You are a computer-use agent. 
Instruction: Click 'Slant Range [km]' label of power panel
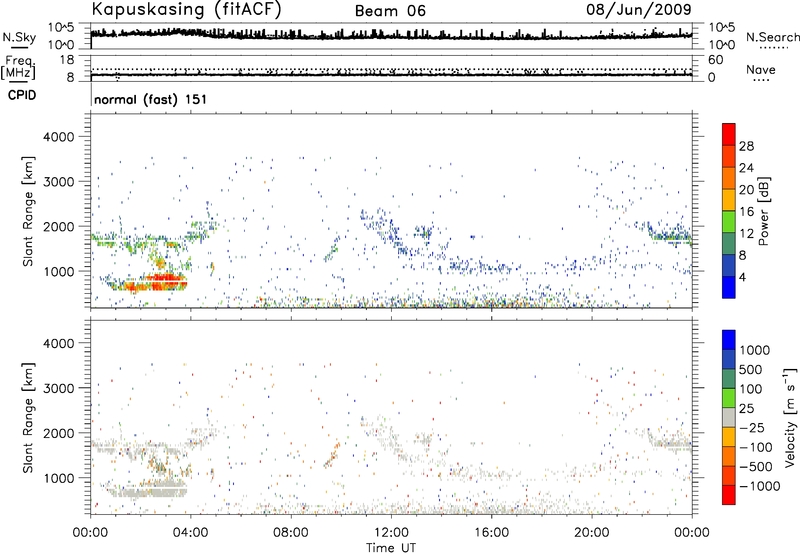(x=28, y=211)
